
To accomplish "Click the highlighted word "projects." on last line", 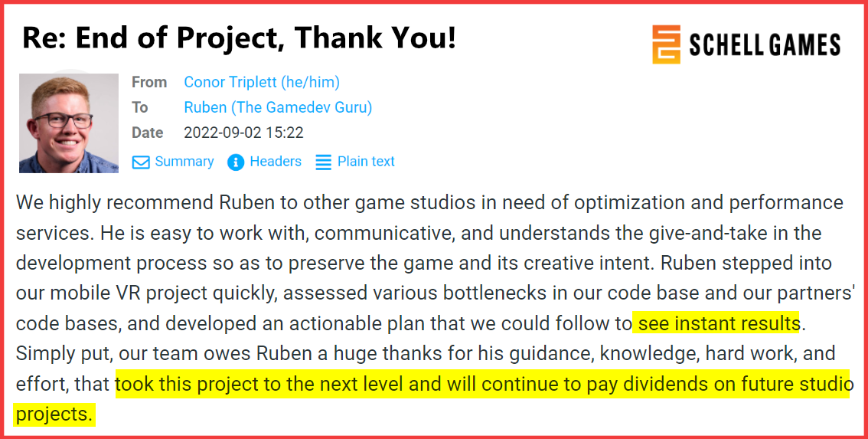I will [x=54, y=414].
